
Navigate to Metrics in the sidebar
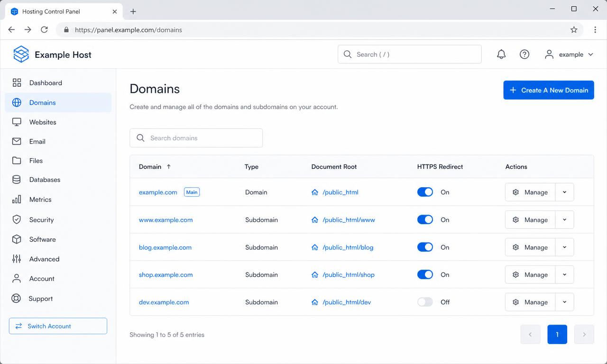58,200
